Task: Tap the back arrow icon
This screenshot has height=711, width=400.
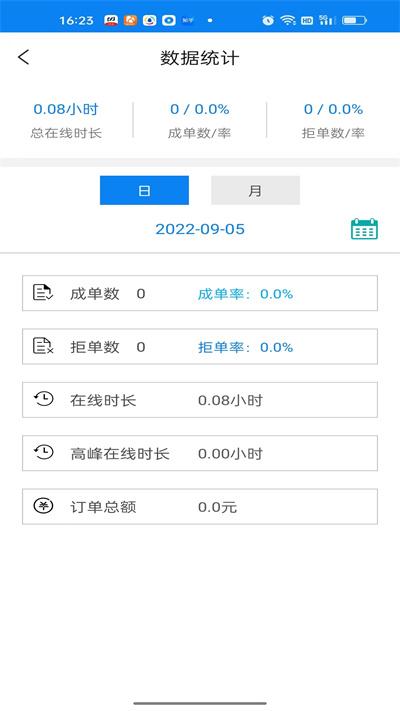Action: click(24, 57)
